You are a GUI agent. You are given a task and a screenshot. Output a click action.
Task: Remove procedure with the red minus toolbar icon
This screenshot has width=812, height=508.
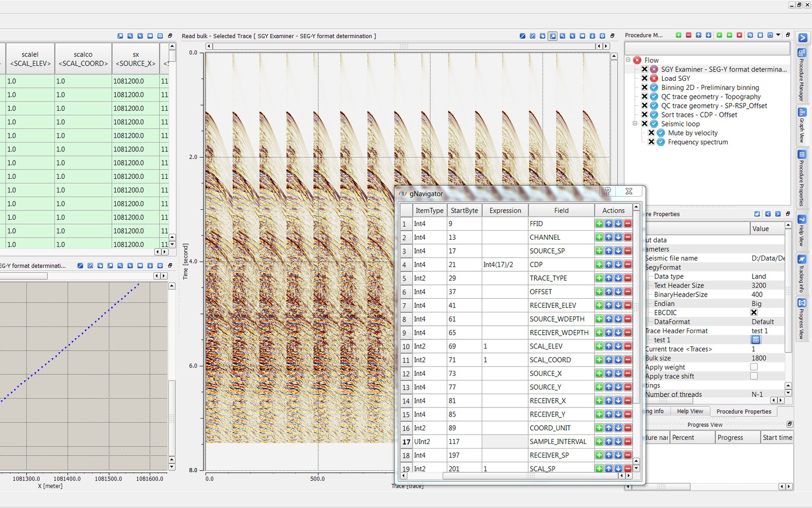(x=689, y=35)
